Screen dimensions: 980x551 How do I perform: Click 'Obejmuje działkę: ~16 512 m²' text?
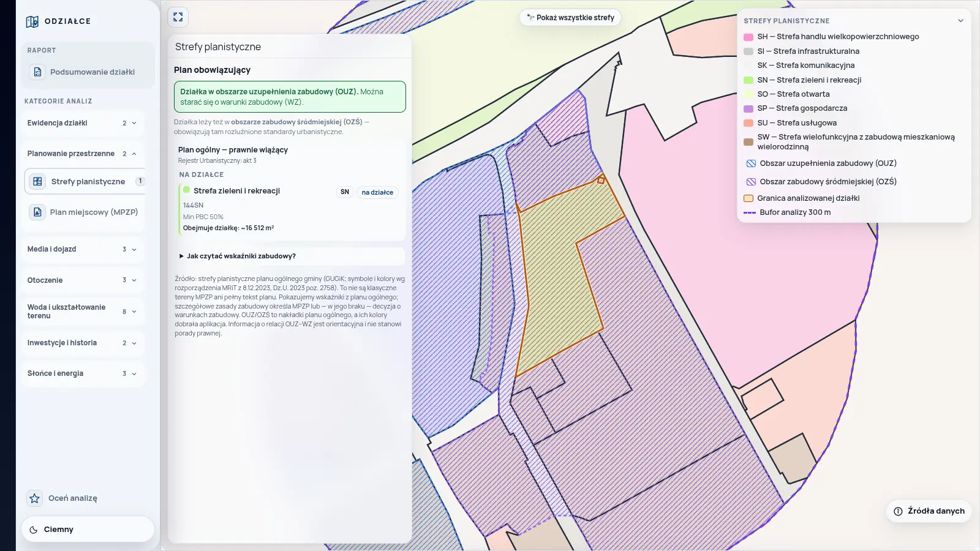click(228, 228)
